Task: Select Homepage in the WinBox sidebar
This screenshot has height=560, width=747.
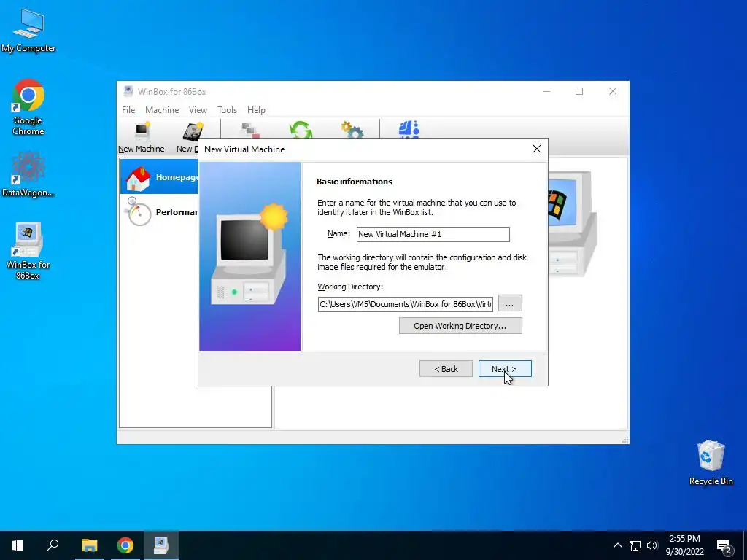Action: point(160,176)
